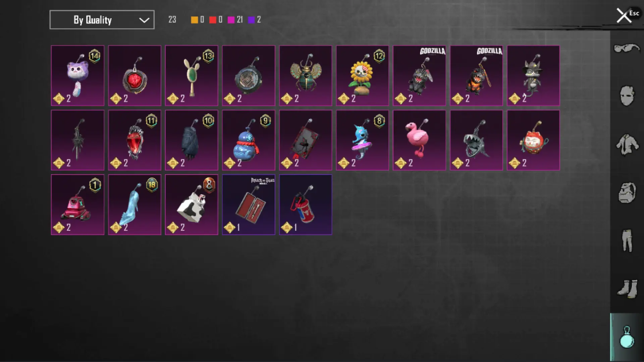Screen dimensions: 644x362
Task: Select the cow-print milk carton ornament
Action: 192,204
